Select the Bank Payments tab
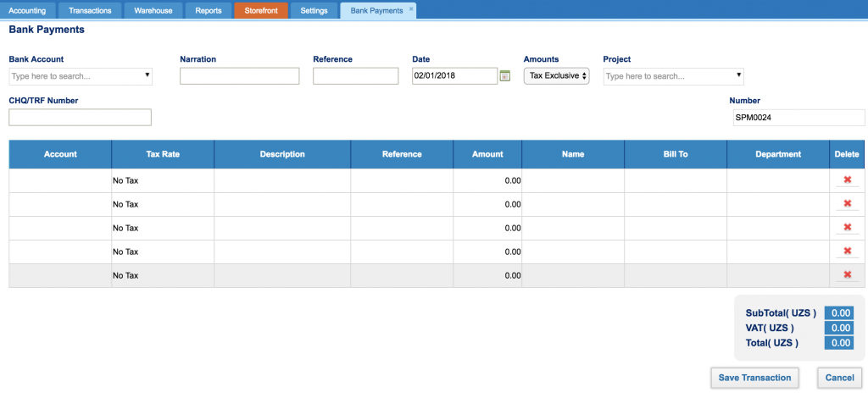868x398 pixels. (x=376, y=10)
